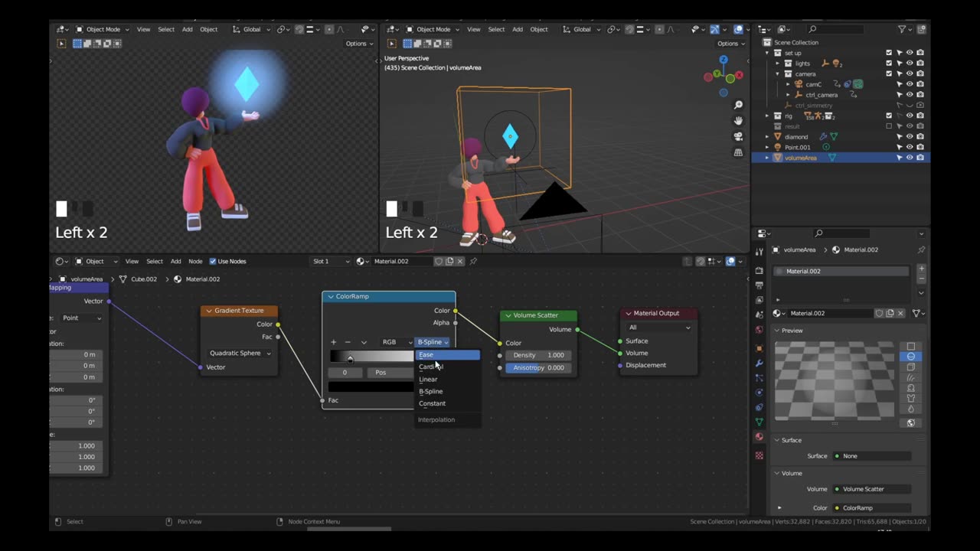Select the fluid drop preview shape
Screen dimensions: 980x551
[910, 409]
